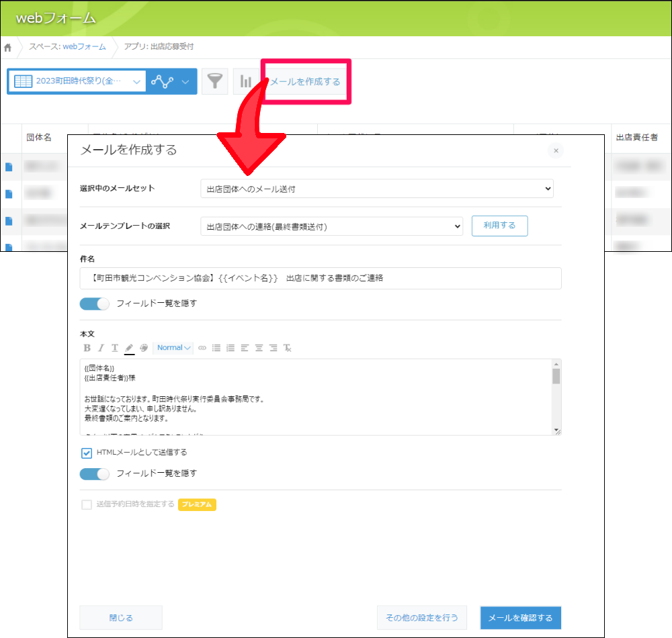Click the アプリ: 出店応募受付 breadcrumb
This screenshot has width=672, height=638.
coord(159,46)
